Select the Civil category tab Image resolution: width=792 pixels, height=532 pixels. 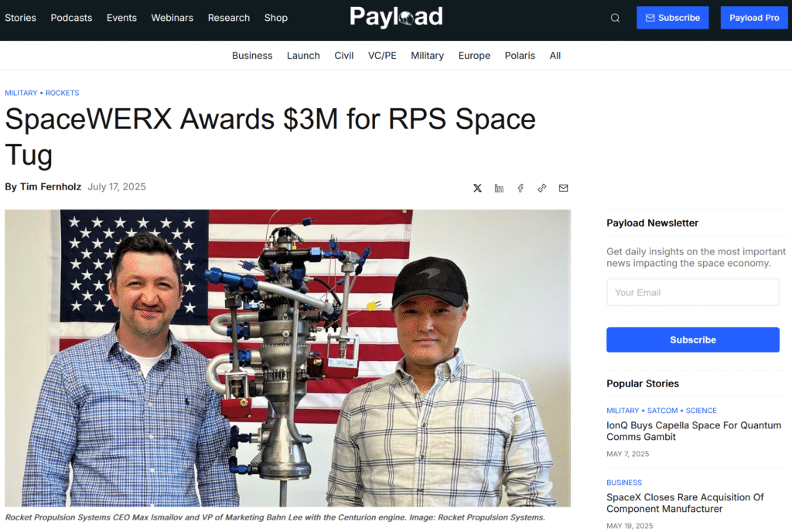(344, 56)
